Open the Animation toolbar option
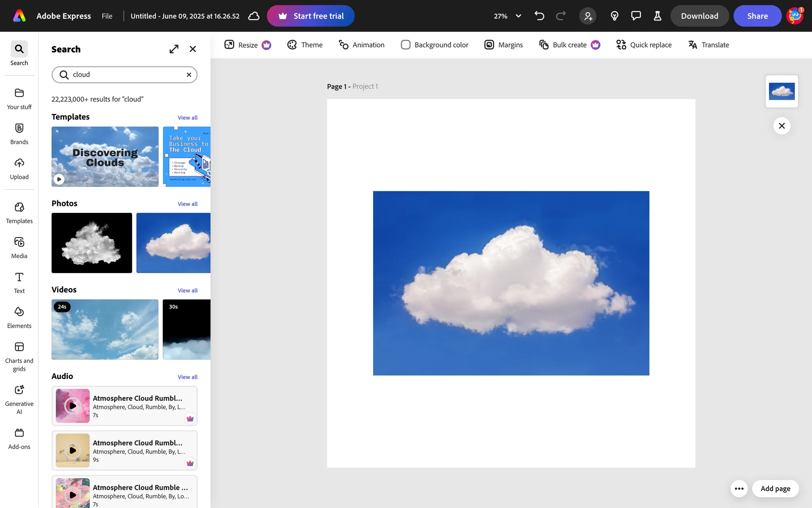 pos(362,45)
